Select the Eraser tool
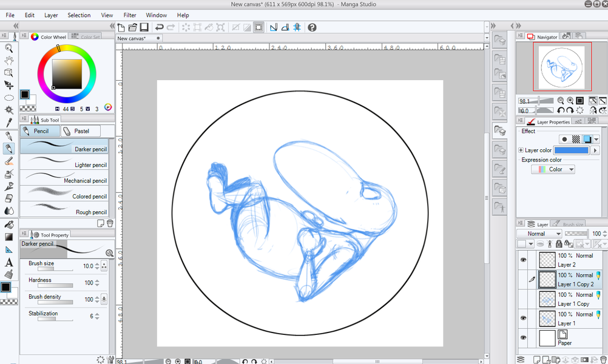The width and height of the screenshot is (608, 364). [9, 198]
